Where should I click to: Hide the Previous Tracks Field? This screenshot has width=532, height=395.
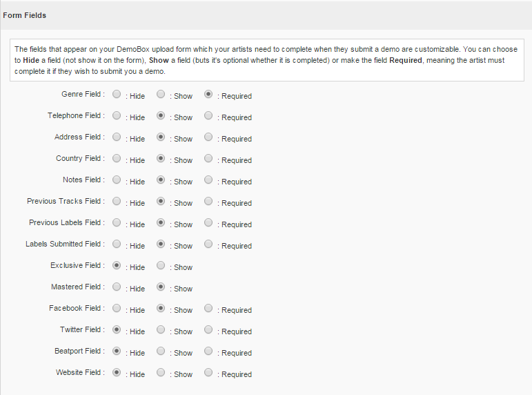pyautogui.click(x=117, y=201)
